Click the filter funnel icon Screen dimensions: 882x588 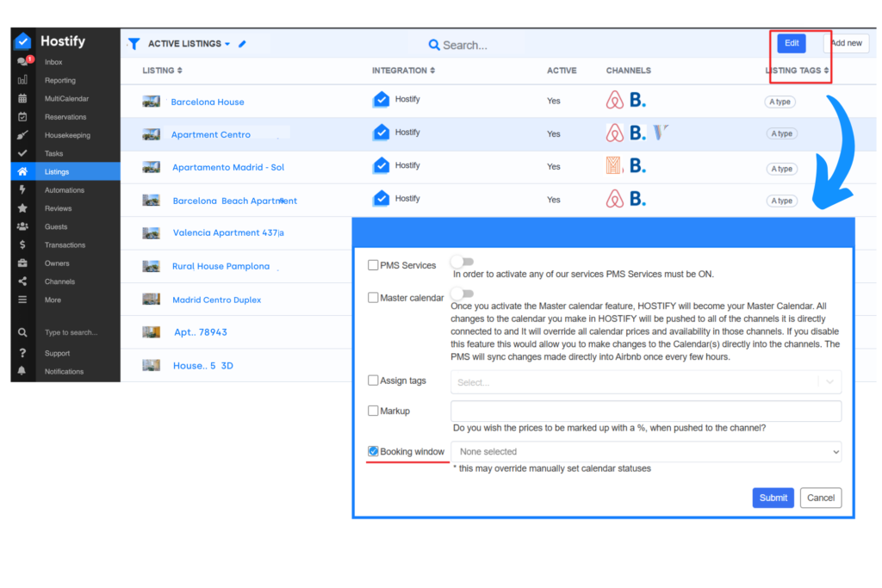134,44
